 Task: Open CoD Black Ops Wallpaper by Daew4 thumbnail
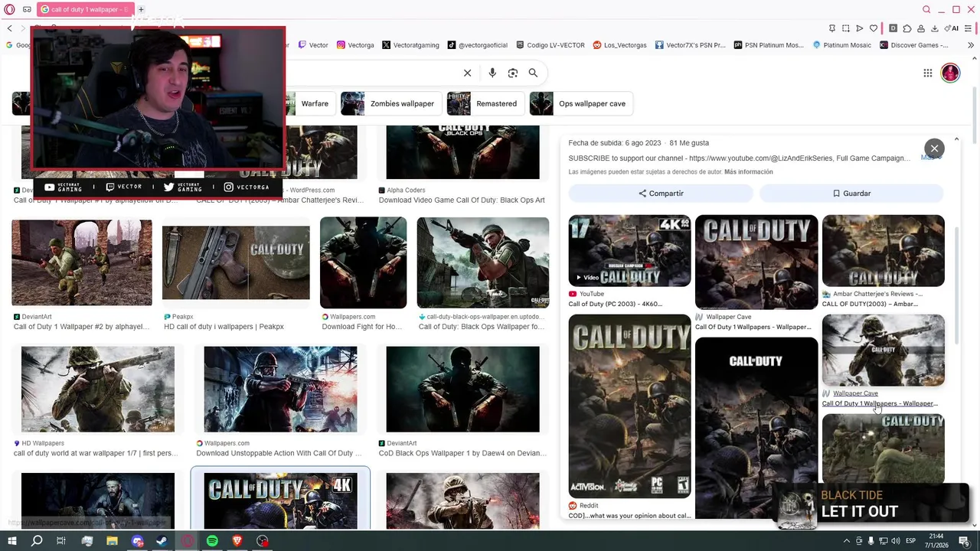[462, 390]
